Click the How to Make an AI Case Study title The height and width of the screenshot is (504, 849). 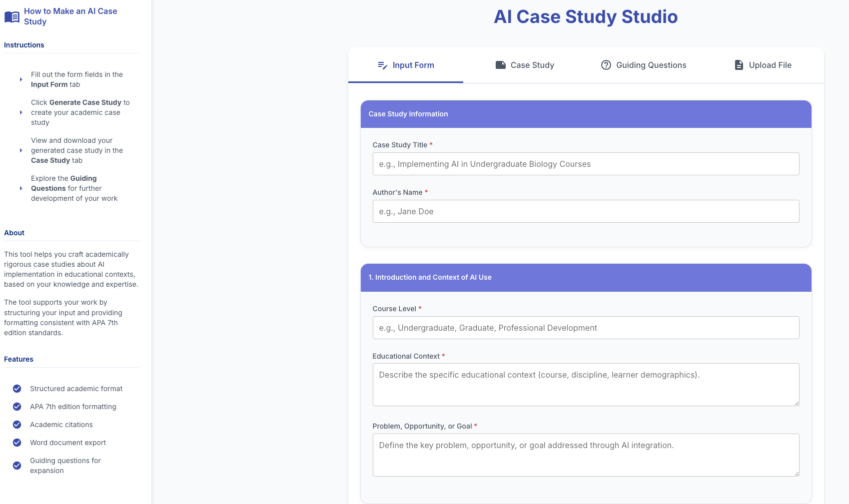tap(70, 16)
